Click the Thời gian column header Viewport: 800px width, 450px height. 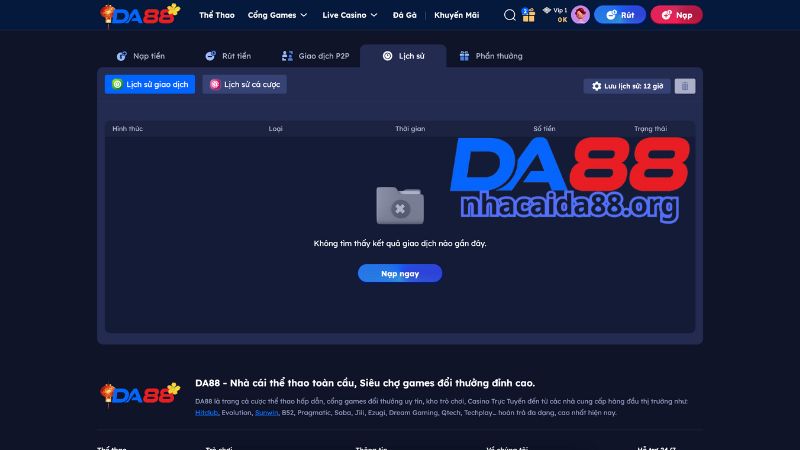click(x=410, y=129)
